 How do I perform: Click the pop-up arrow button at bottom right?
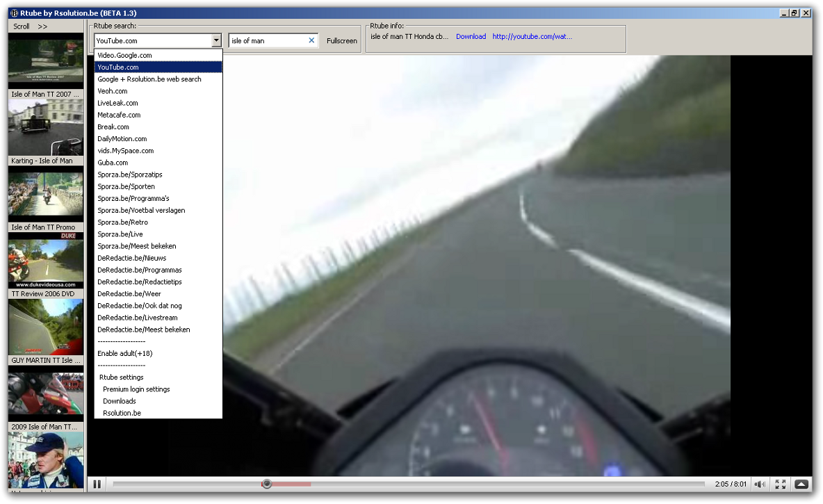pos(801,484)
